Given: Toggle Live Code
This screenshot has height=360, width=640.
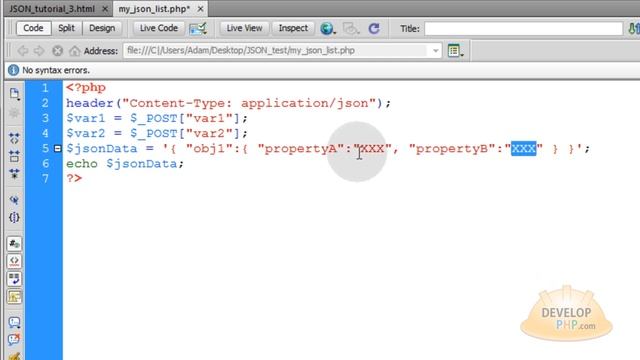Looking at the screenshot, I should click(159, 28).
